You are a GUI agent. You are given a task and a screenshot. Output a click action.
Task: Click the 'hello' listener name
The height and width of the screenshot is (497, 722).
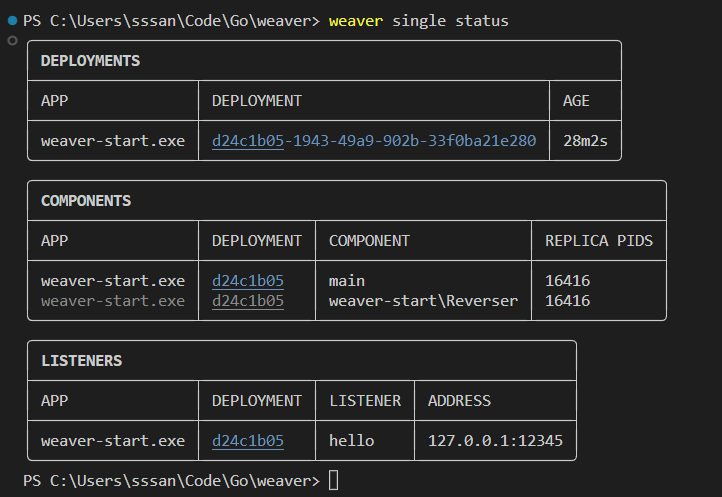click(351, 441)
